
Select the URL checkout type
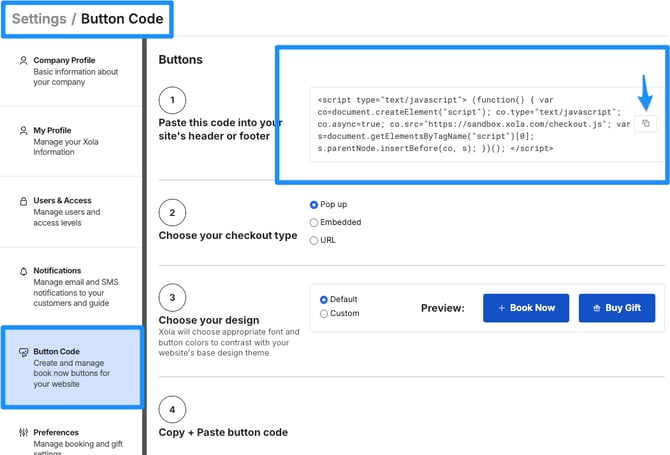(x=314, y=241)
